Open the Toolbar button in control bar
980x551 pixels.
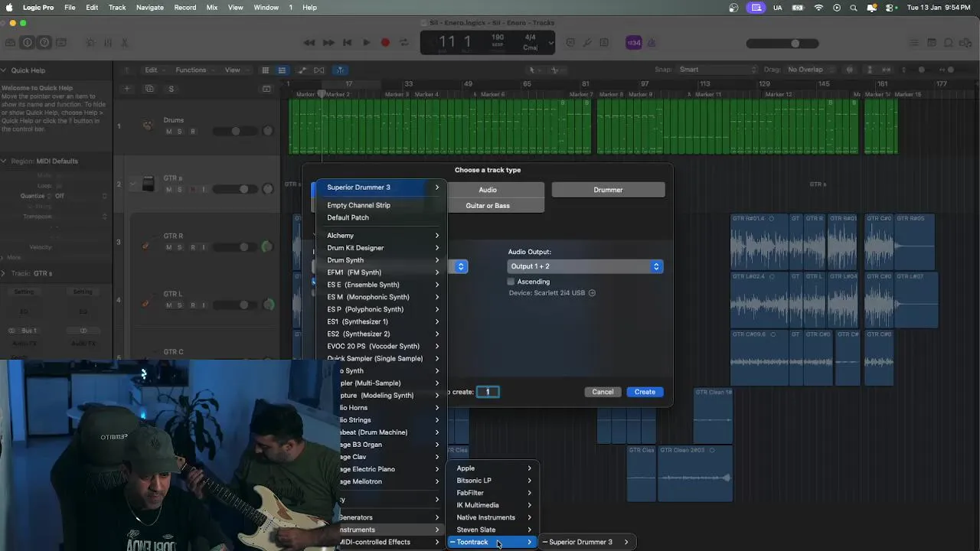(60, 43)
